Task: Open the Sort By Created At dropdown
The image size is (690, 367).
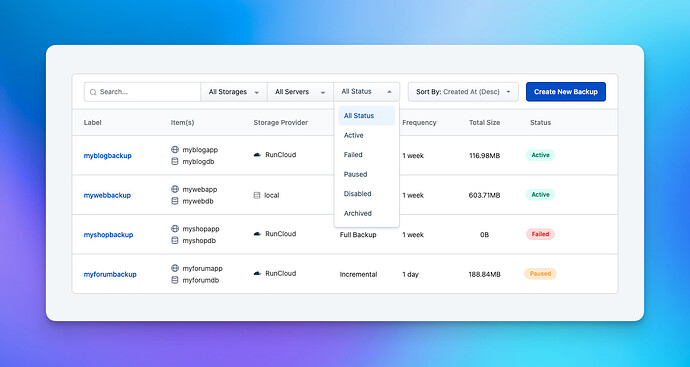Action: point(463,92)
